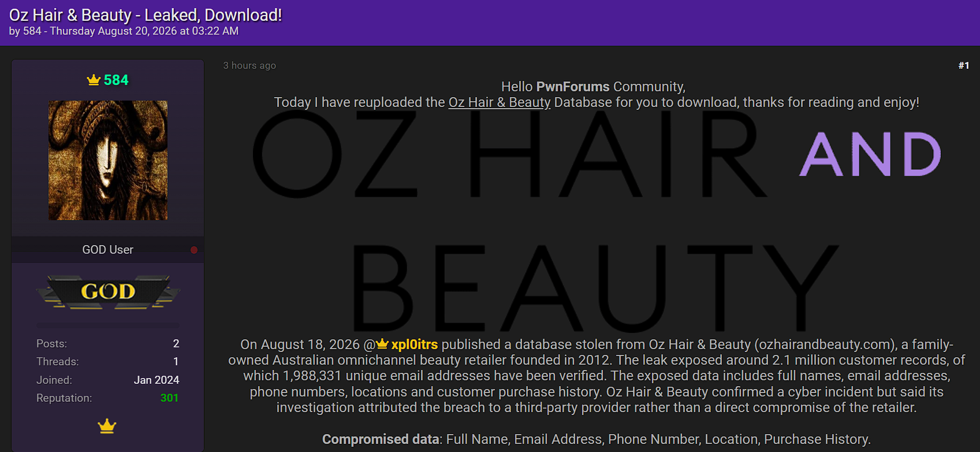Click the gold crown award icon under Reputation
The width and height of the screenshot is (980, 452).
pos(107,426)
